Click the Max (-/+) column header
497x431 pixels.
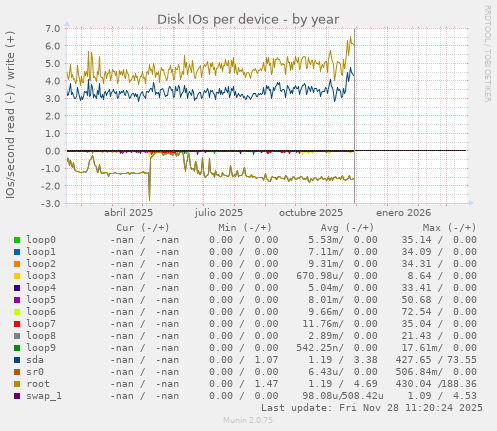(x=450, y=228)
